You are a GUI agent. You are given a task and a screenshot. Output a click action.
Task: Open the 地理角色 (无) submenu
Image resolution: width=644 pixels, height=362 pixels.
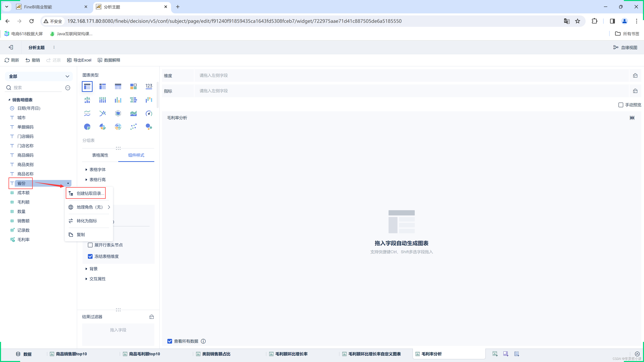click(x=89, y=207)
